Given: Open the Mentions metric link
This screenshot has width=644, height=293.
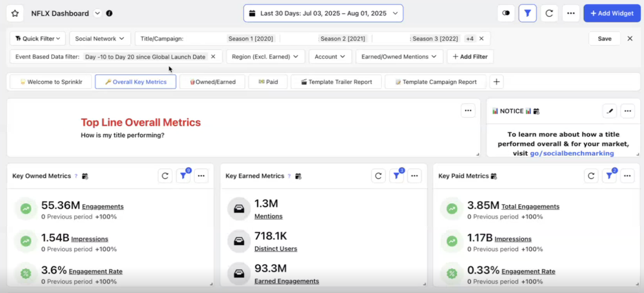Looking at the screenshot, I should [268, 216].
